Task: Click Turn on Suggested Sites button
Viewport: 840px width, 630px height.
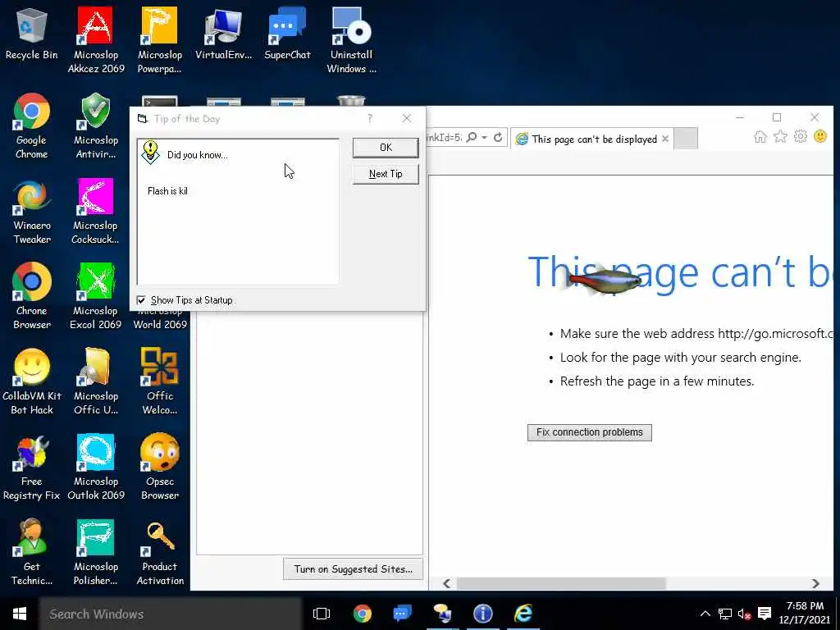Action: click(x=353, y=569)
